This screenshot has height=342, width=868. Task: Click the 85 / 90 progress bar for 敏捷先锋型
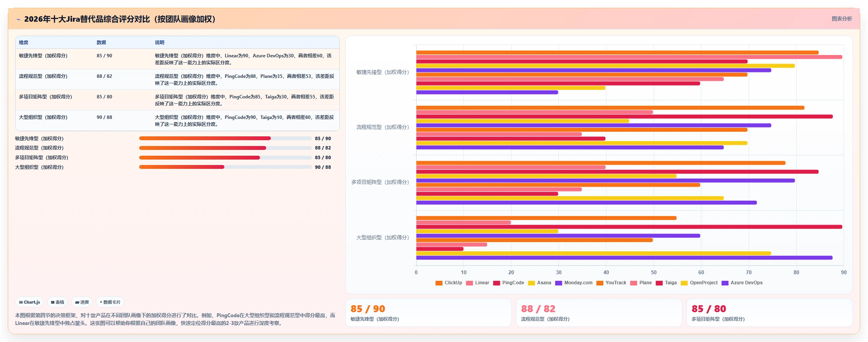click(226, 138)
